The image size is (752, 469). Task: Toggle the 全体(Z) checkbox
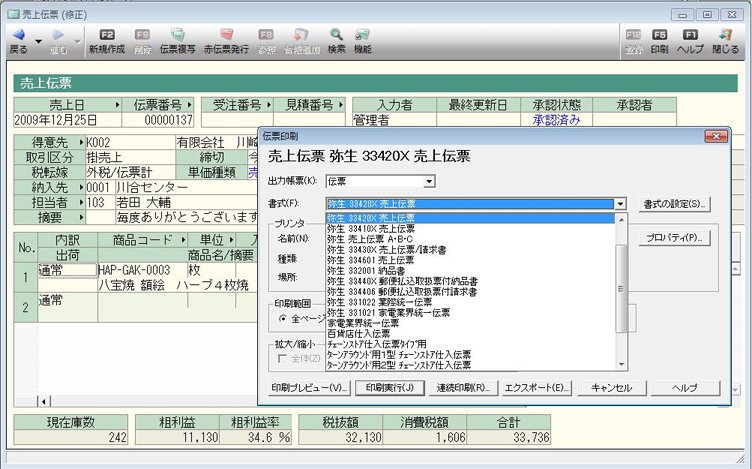[x=282, y=358]
